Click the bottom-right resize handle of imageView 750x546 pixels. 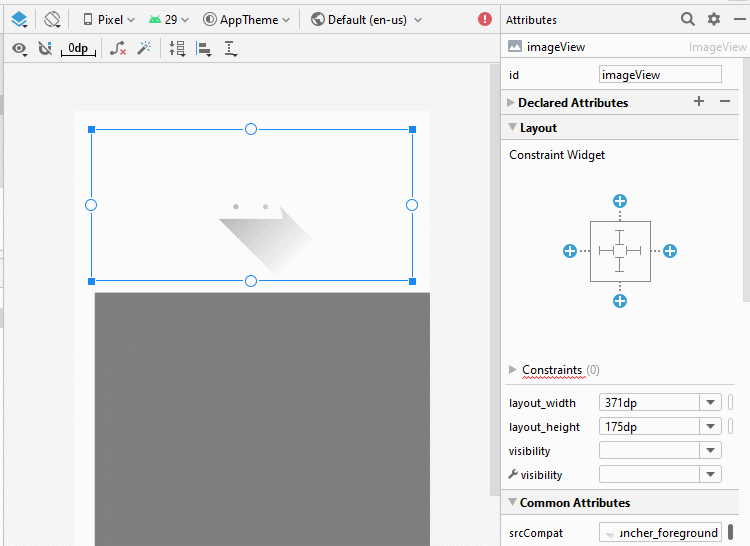(x=412, y=282)
